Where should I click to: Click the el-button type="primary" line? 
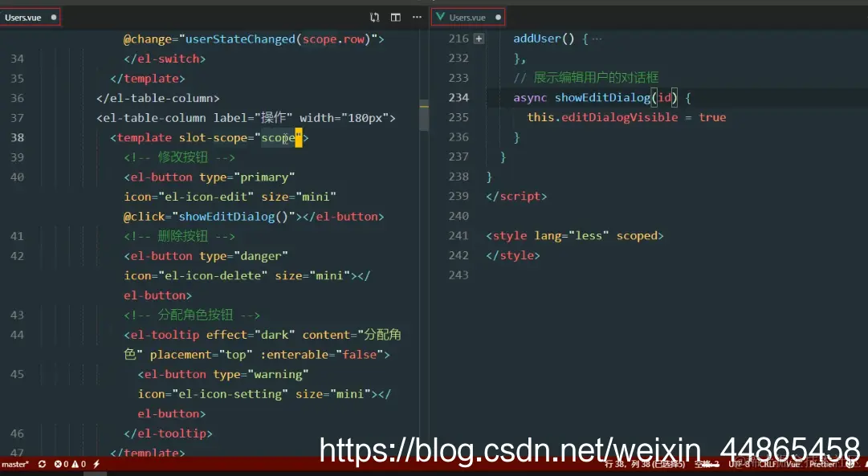tap(210, 177)
